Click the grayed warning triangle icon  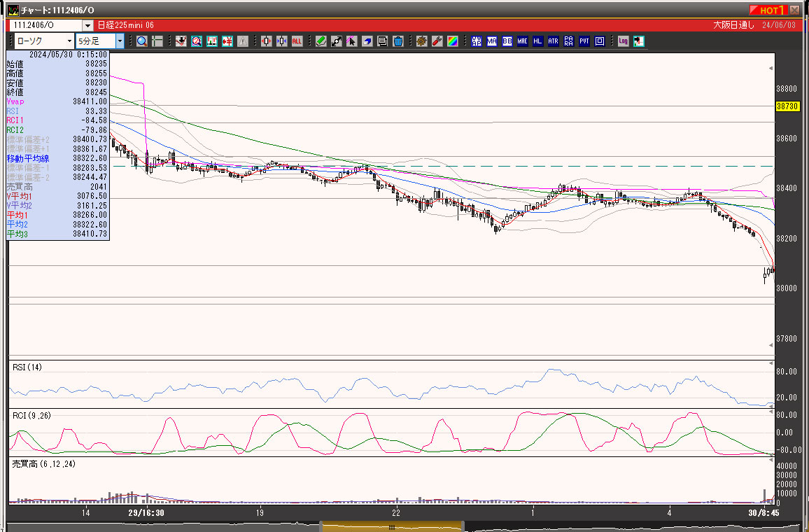click(243, 41)
